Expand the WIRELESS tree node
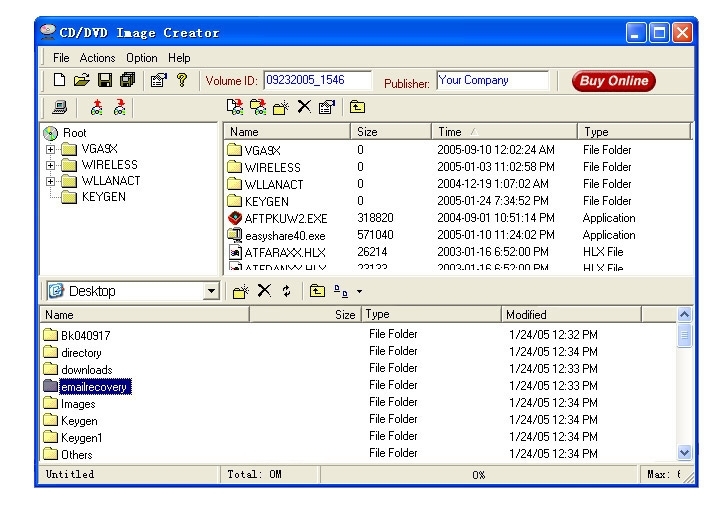The image size is (727, 520). (x=51, y=165)
